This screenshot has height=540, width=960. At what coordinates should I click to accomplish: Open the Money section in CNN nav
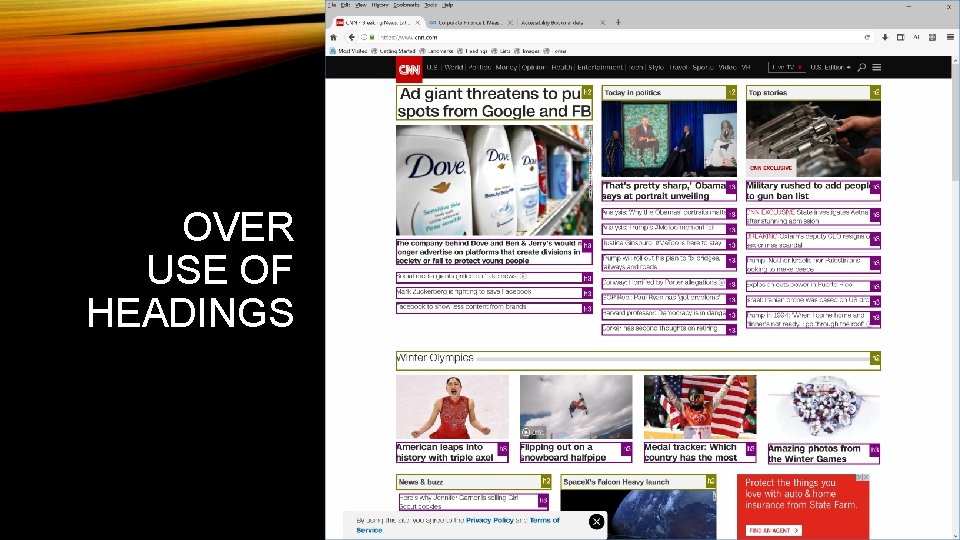tap(506, 67)
